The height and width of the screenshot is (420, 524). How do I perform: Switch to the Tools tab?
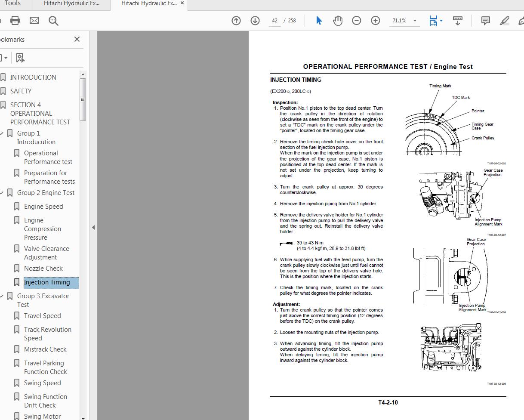click(x=13, y=3)
